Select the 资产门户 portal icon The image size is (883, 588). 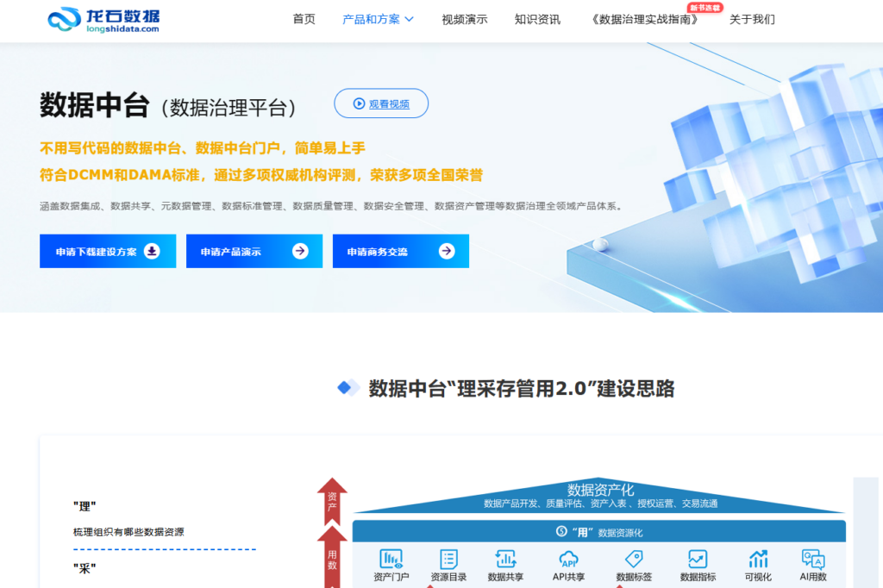click(391, 560)
